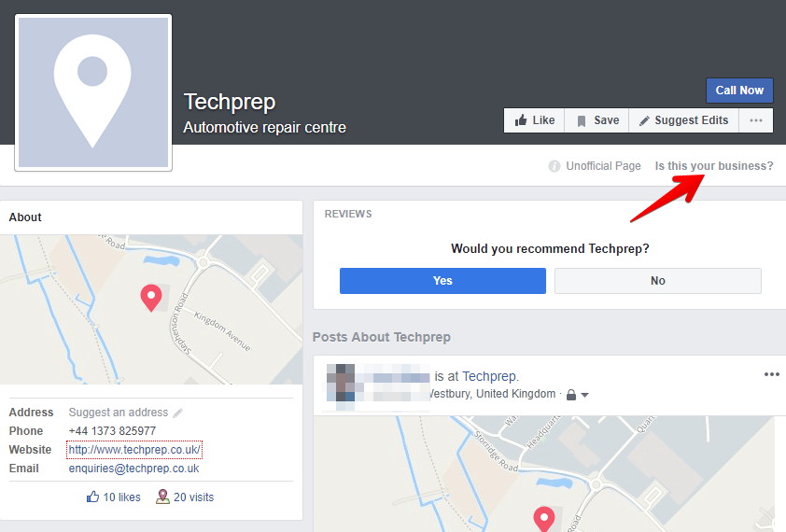Click the bookmark icon in Save button
The image size is (786, 532).
582,120
